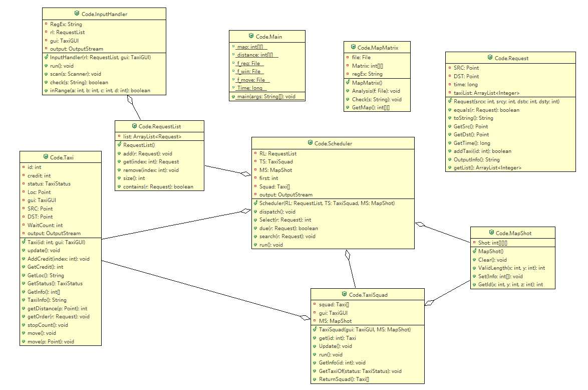588x390 pixels.
Task: Click the field icon next to Shot: int[][][]
Action: [474, 243]
